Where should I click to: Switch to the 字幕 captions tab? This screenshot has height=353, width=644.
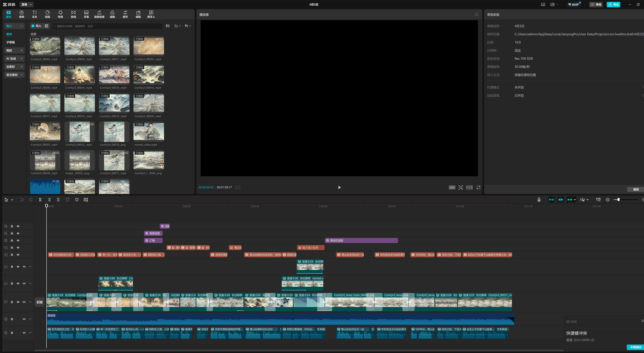[x=86, y=14]
